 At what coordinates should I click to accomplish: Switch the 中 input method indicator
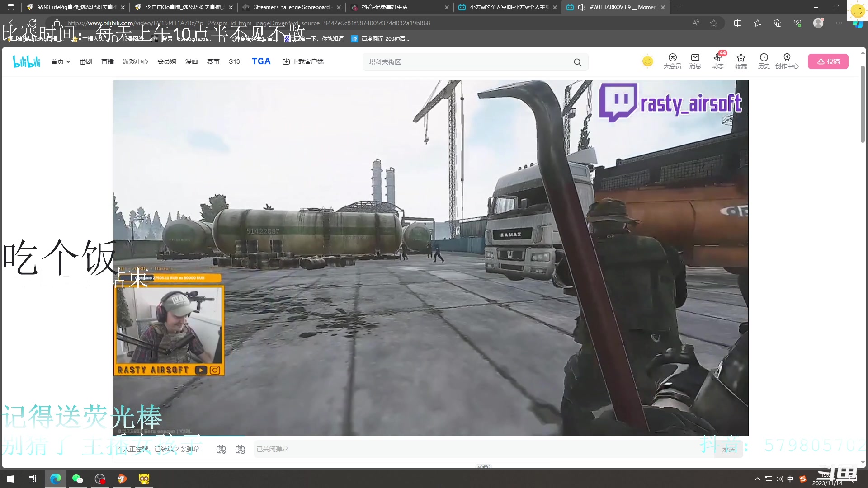coord(790,479)
